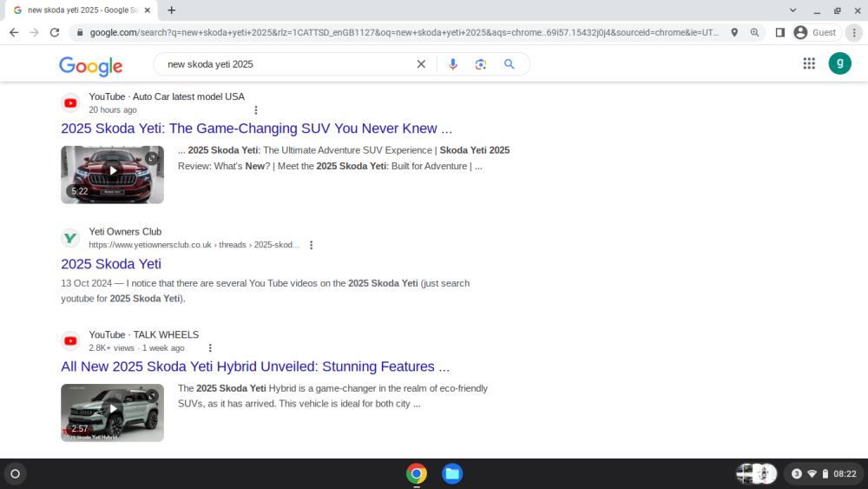Open the recent screenshots holding area in the shelf
Screen dimensions: 868x489
point(756,474)
